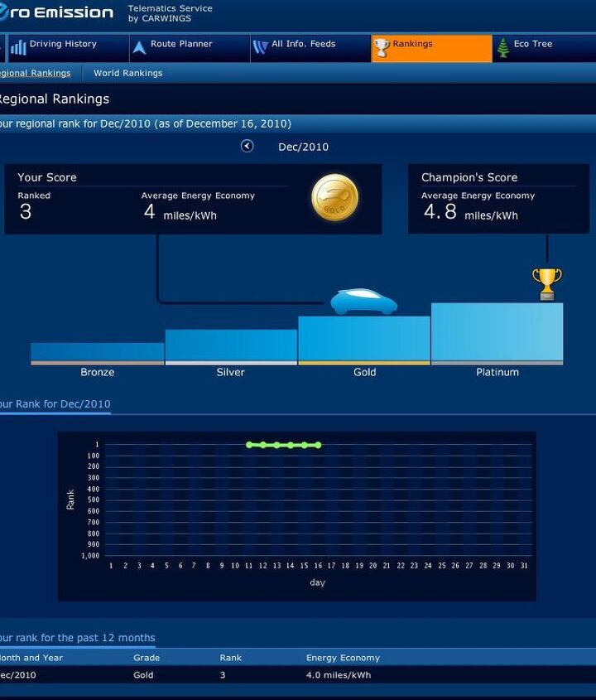Image resolution: width=596 pixels, height=700 pixels.
Task: Click the Bronze tier bar
Action: 97,353
